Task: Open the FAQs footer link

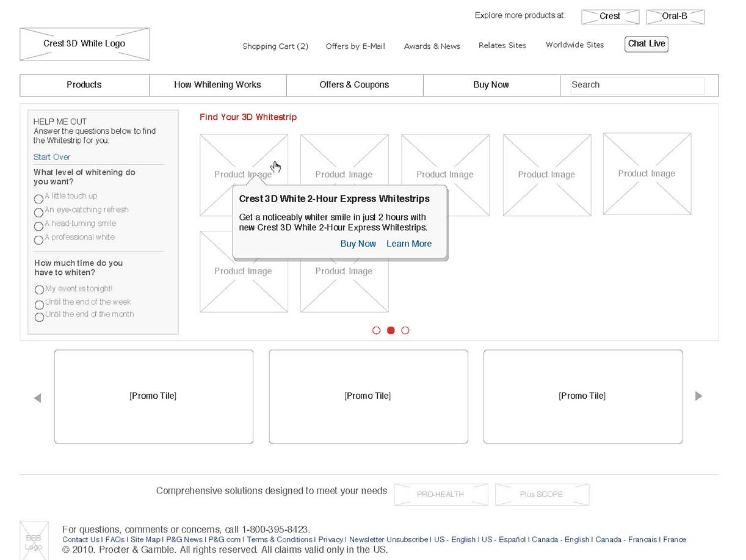Action: point(115,540)
